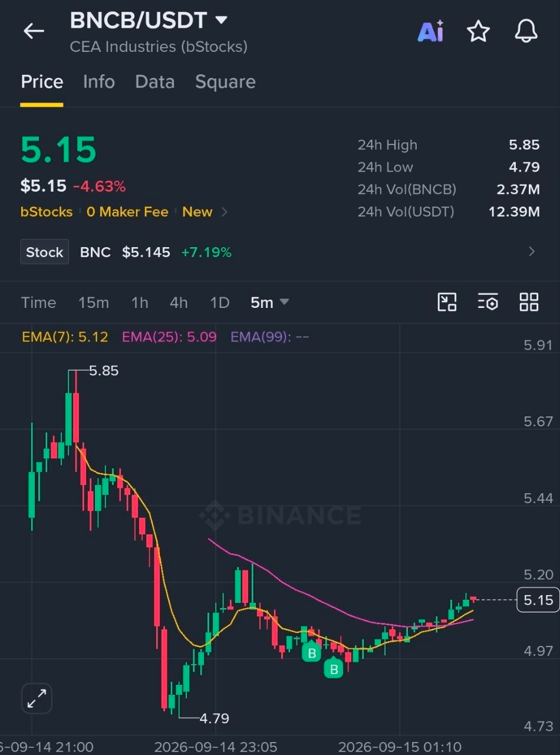Tap the 5.85 high price label on chart
560x755 pixels.
click(104, 370)
